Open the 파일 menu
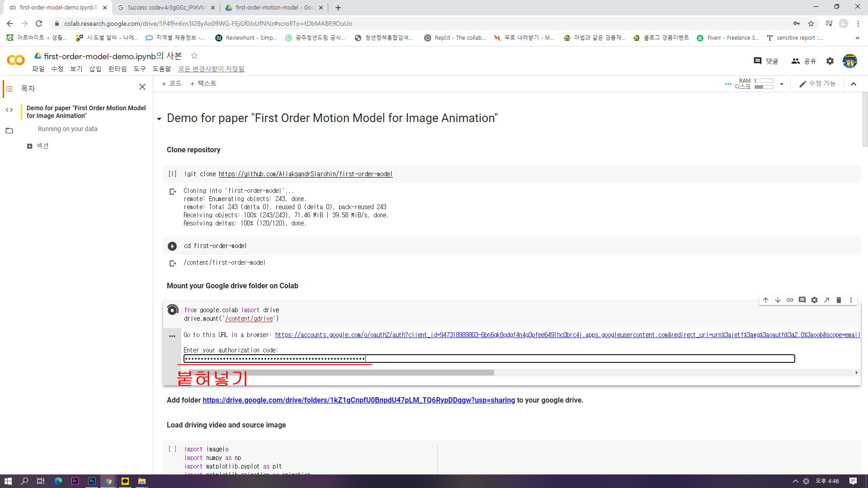Image resolution: width=868 pixels, height=488 pixels. coord(38,69)
